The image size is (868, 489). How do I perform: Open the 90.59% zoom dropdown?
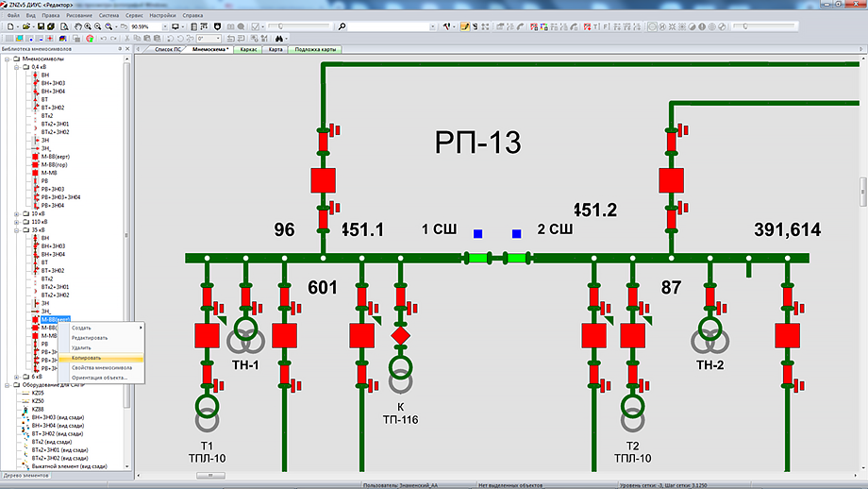click(163, 27)
